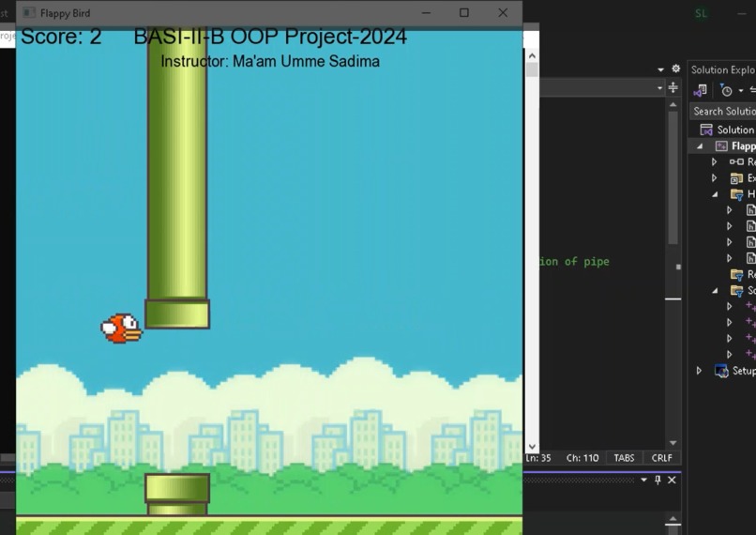
Task: Toggle TABS indentation setting in status strip
Action: [624, 458]
